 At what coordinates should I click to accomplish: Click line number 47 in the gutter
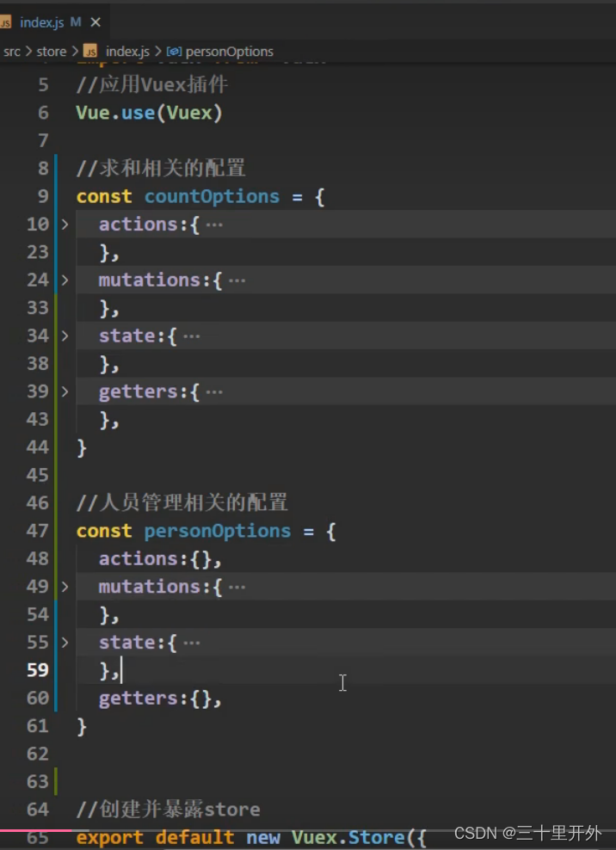click(x=37, y=531)
